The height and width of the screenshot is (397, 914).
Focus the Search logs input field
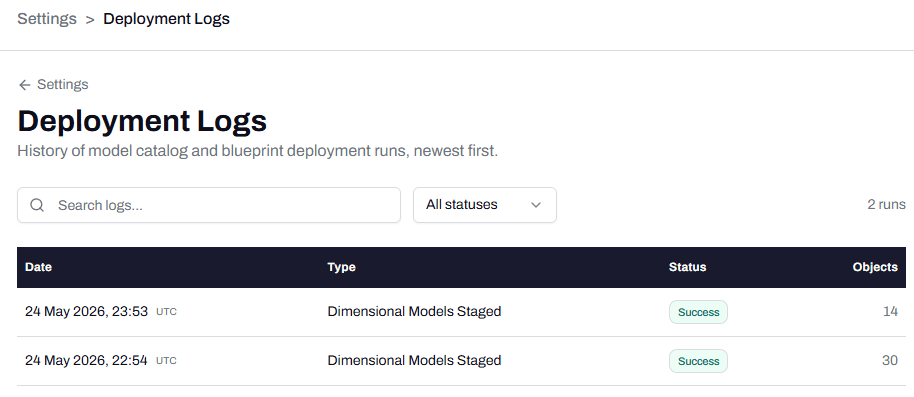[x=209, y=205]
